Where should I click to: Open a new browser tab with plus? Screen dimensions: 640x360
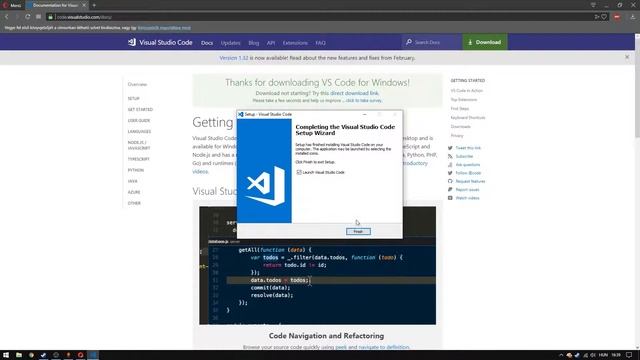[x=94, y=5]
